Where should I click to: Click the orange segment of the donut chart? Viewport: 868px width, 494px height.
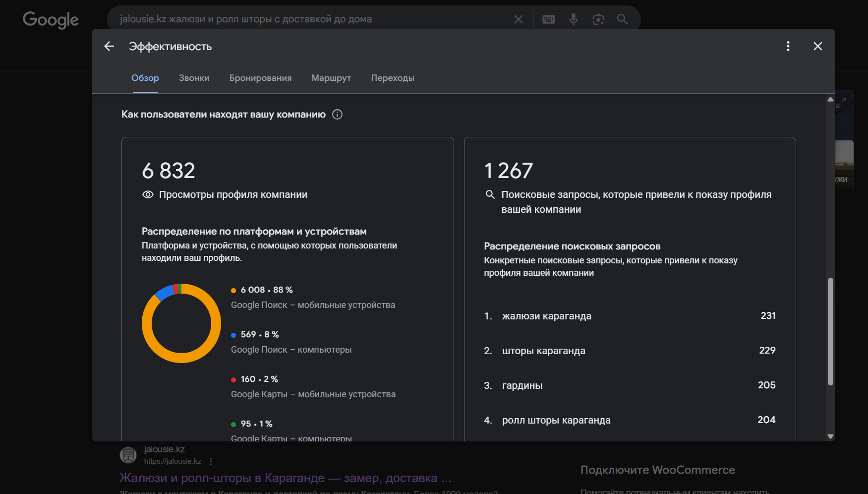coord(181,358)
